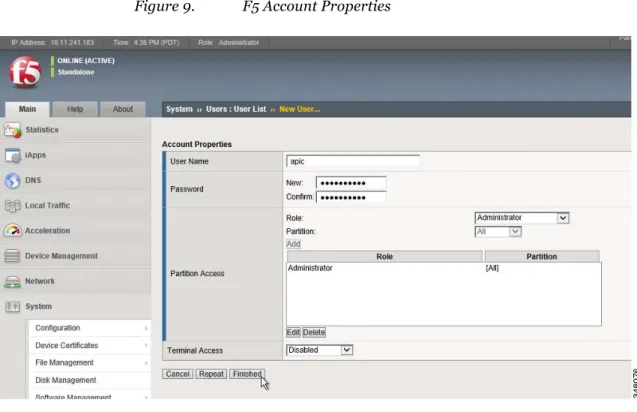This screenshot has width=637, height=412.
Task: Open the DNS menu label
Action: [33, 180]
